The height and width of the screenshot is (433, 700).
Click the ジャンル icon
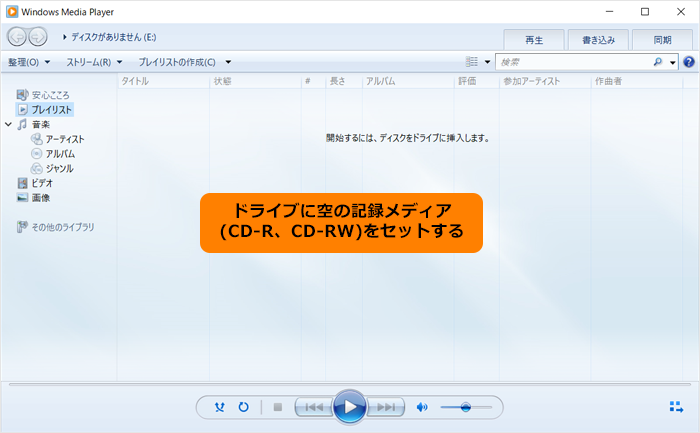pyautogui.click(x=37, y=169)
